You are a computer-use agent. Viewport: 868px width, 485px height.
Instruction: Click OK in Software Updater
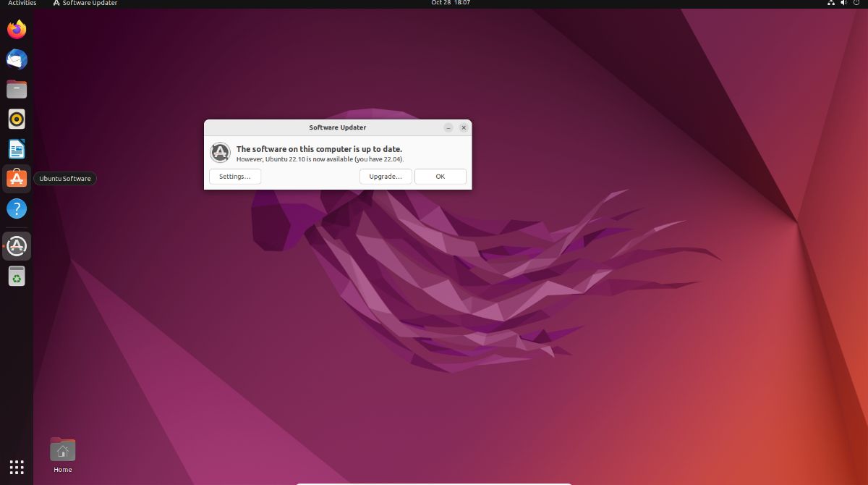(x=441, y=177)
